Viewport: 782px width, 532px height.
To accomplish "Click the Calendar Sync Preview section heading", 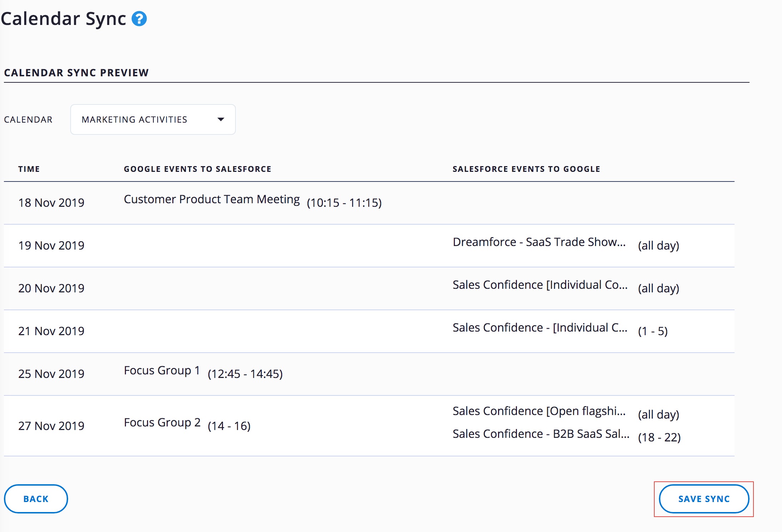I will coord(76,73).
